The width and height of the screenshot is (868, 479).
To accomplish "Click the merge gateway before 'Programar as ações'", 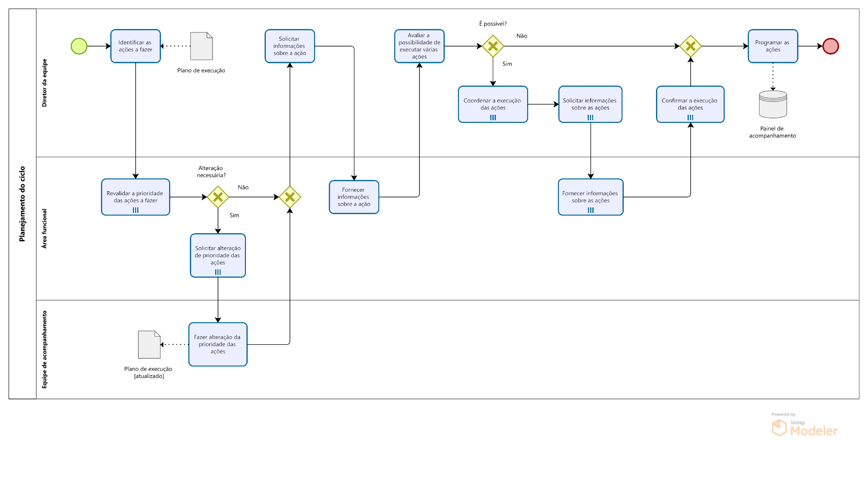I will [690, 46].
